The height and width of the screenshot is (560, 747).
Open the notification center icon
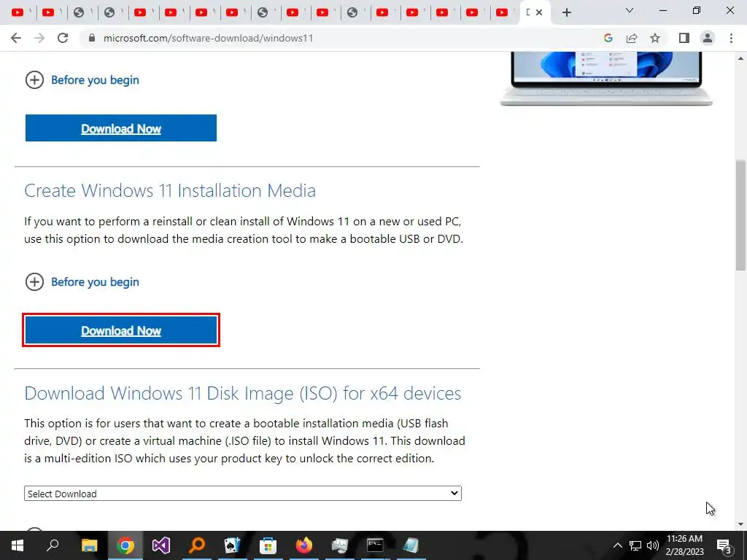point(724,545)
